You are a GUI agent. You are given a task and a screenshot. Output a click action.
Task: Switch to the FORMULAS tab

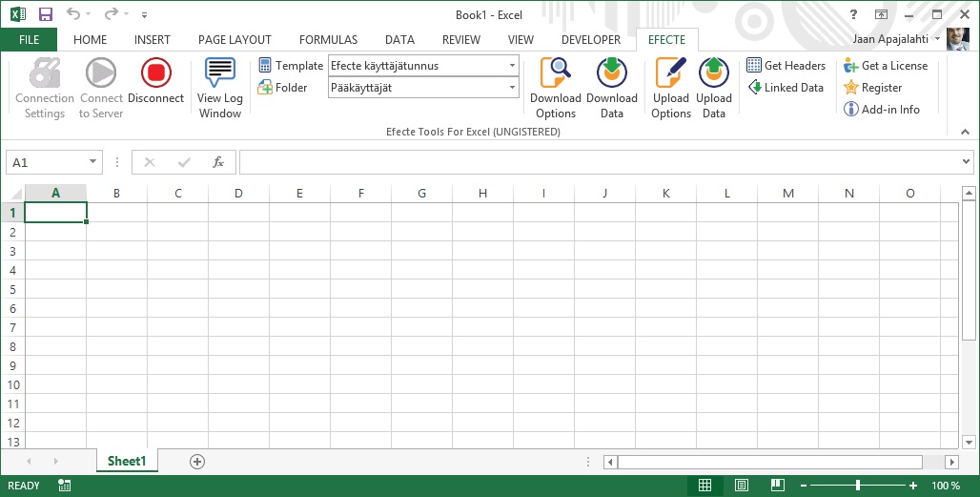tap(328, 39)
